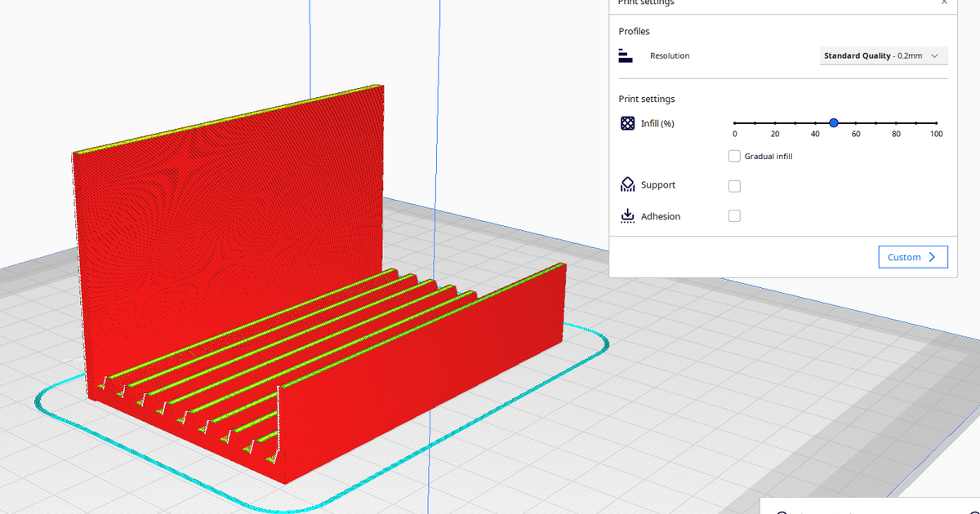The image size is (980, 514).
Task: Switch to Custom print settings
Action: coord(913,257)
